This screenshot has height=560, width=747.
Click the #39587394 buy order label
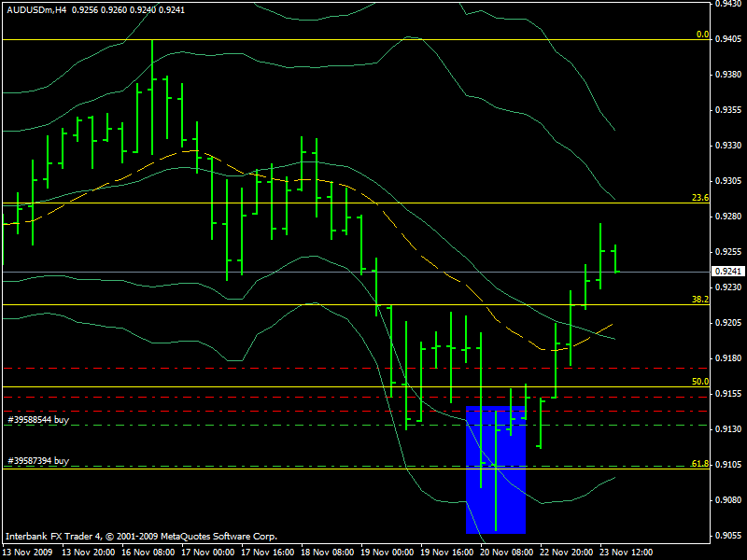[38, 460]
